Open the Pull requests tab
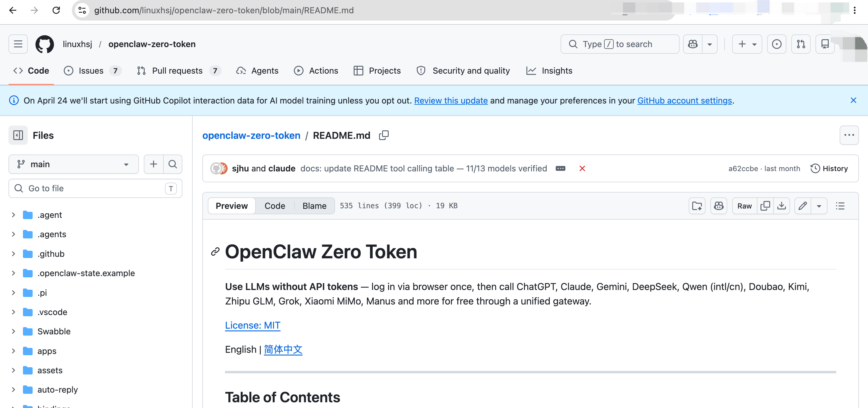The height and width of the screenshot is (408, 868). tap(179, 71)
